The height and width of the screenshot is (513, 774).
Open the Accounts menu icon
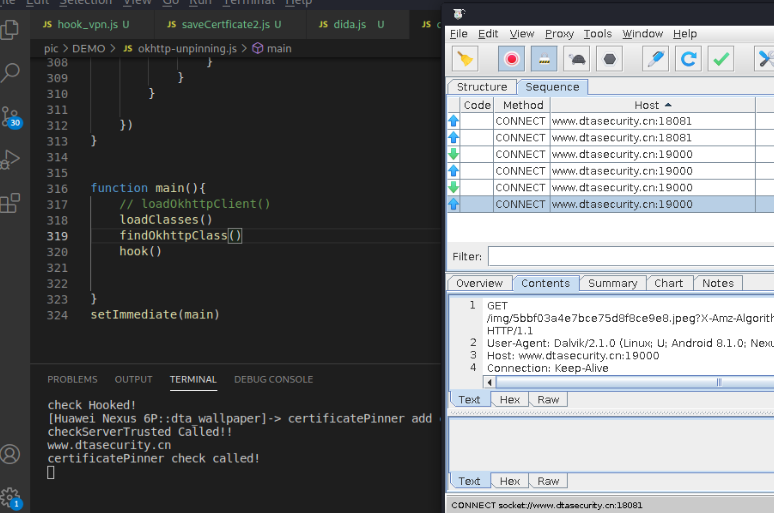click(10, 454)
